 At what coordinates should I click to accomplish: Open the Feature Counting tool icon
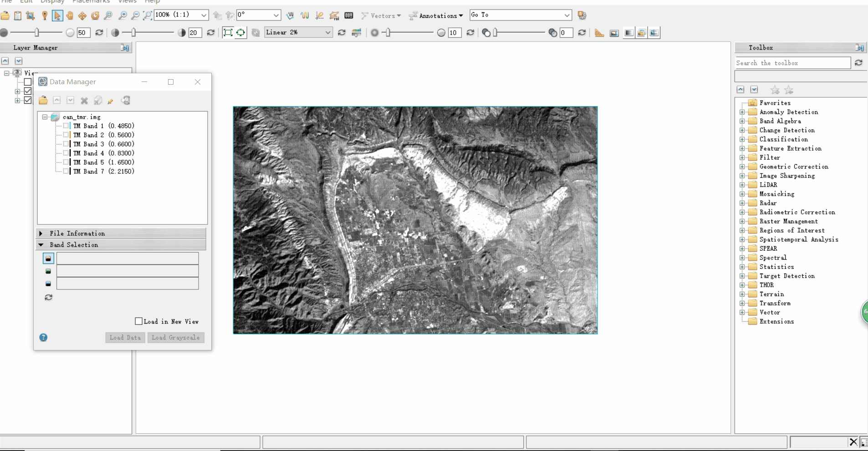[x=349, y=15]
